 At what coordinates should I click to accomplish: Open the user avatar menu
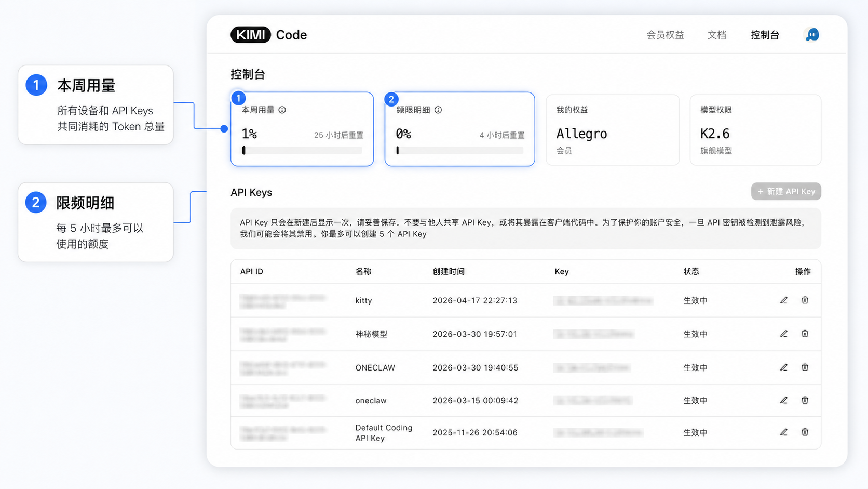812,35
